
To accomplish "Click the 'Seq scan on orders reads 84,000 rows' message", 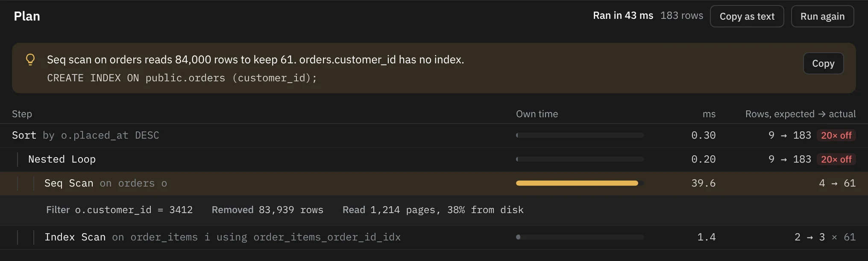I will point(255,60).
